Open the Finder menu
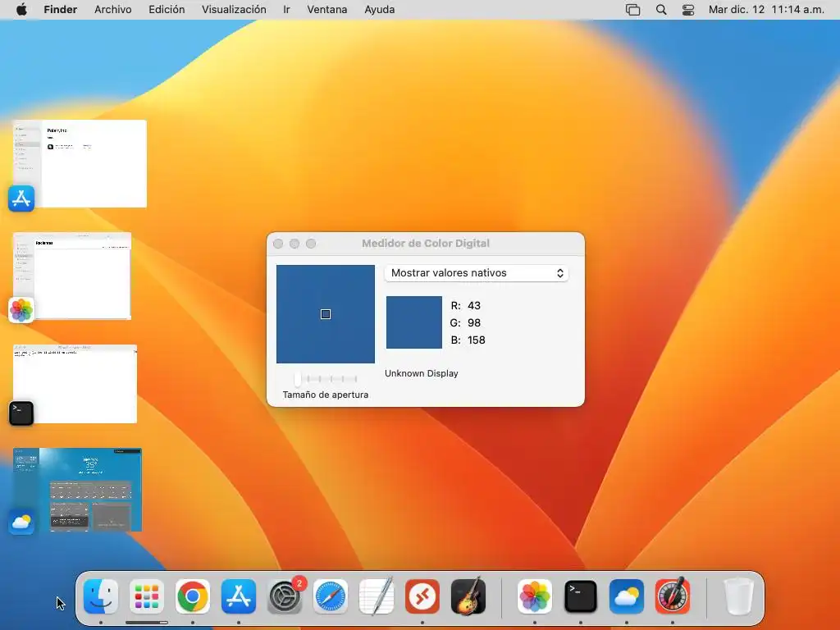Image resolution: width=840 pixels, height=630 pixels. point(61,10)
